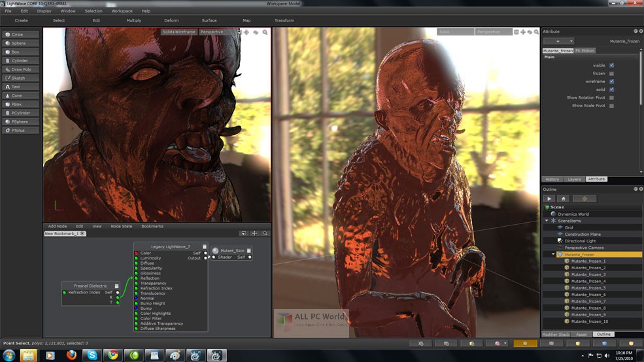Click the home icon in Outline panel
Screen dimensions: 644x362
click(563, 199)
